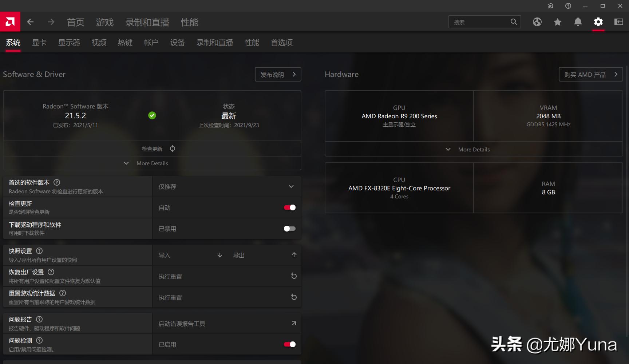Click the forward navigation arrow
Image resolution: width=629 pixels, height=364 pixels.
[x=51, y=22]
